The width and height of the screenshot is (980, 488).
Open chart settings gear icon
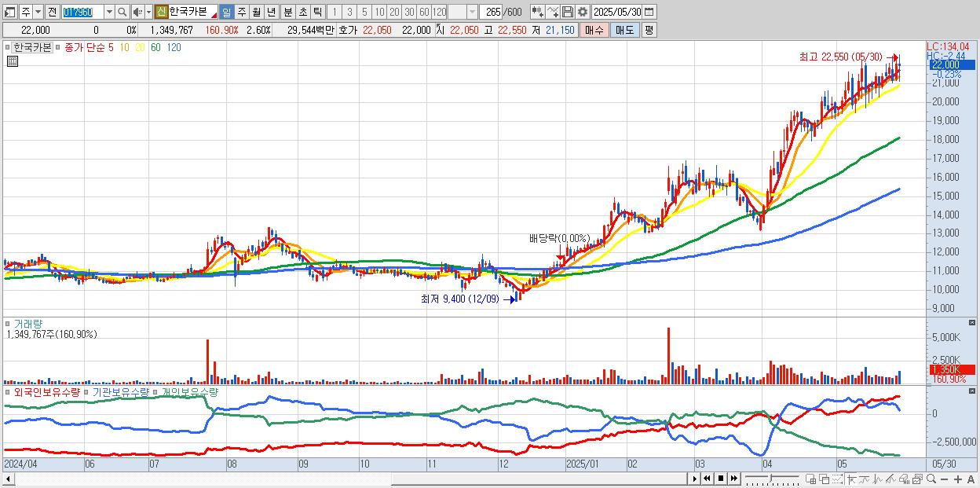(x=583, y=12)
